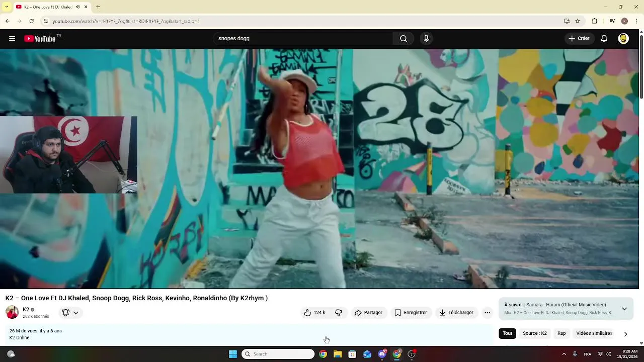Go back in the browser
Viewport: 644px width, 362px height.
pyautogui.click(x=7, y=21)
